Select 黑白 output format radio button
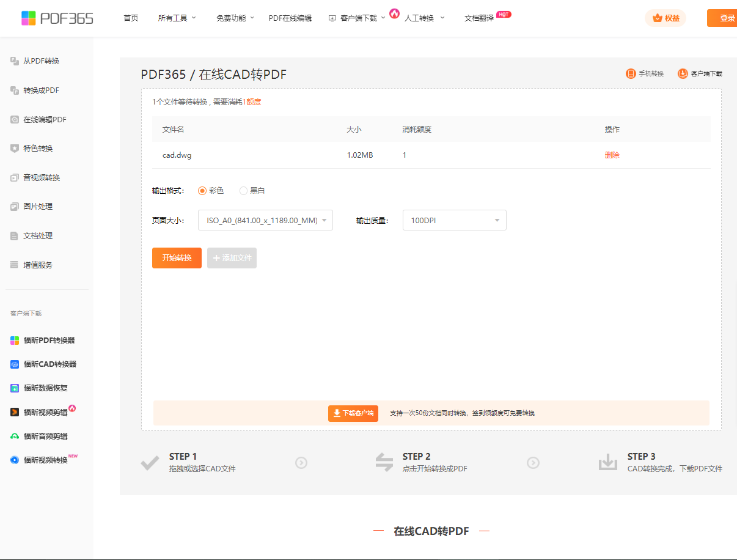Viewport: 737px width, 560px height. 243,191
